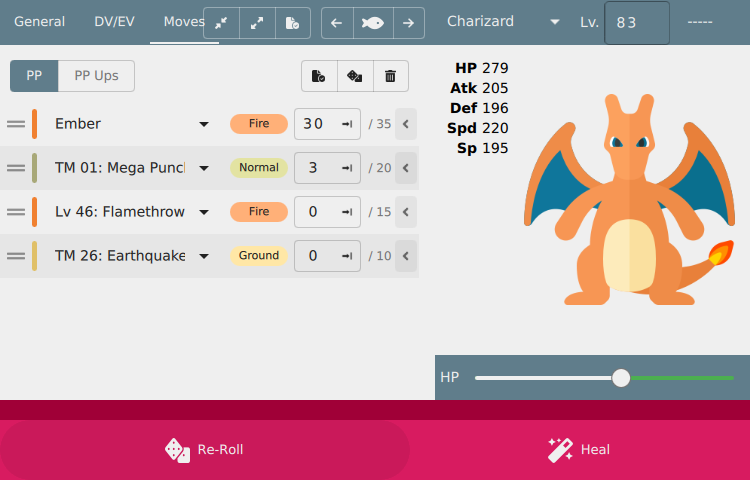Click the dice icon on the Re-Roll button
Image resolution: width=750 pixels, height=480 pixels.
coord(177,450)
